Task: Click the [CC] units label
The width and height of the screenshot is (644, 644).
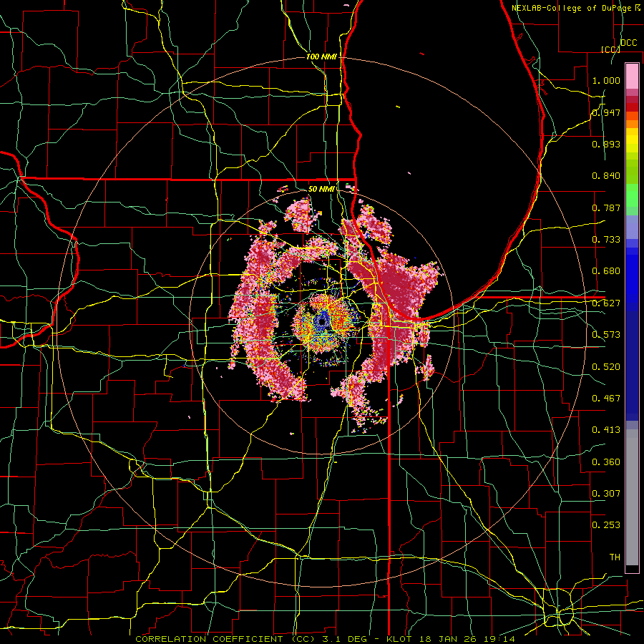Action: 610,49
